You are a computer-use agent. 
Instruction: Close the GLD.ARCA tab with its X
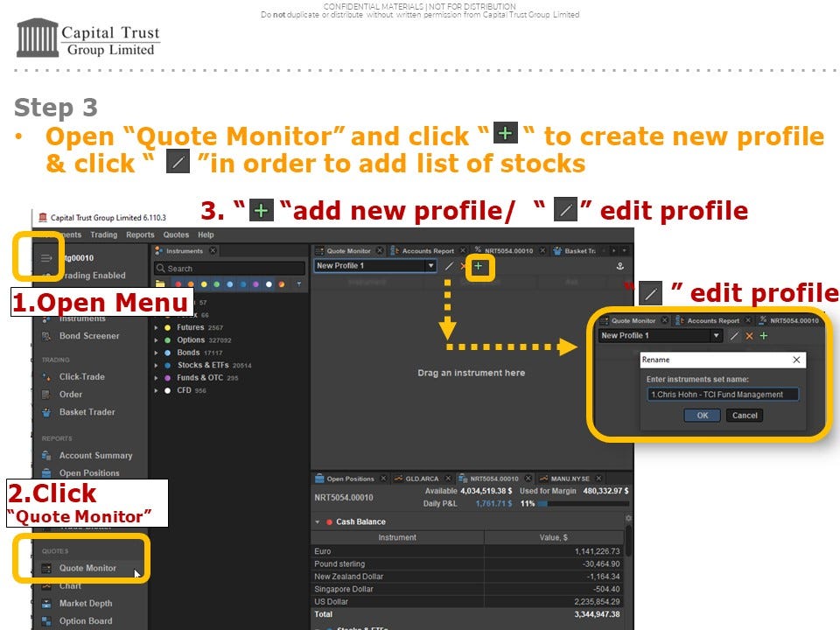click(448, 479)
